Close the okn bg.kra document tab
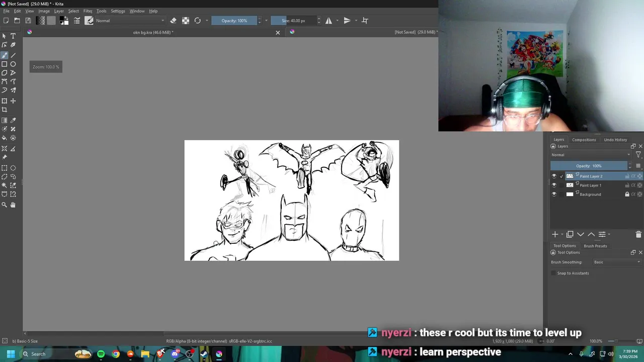 pyautogui.click(x=278, y=33)
